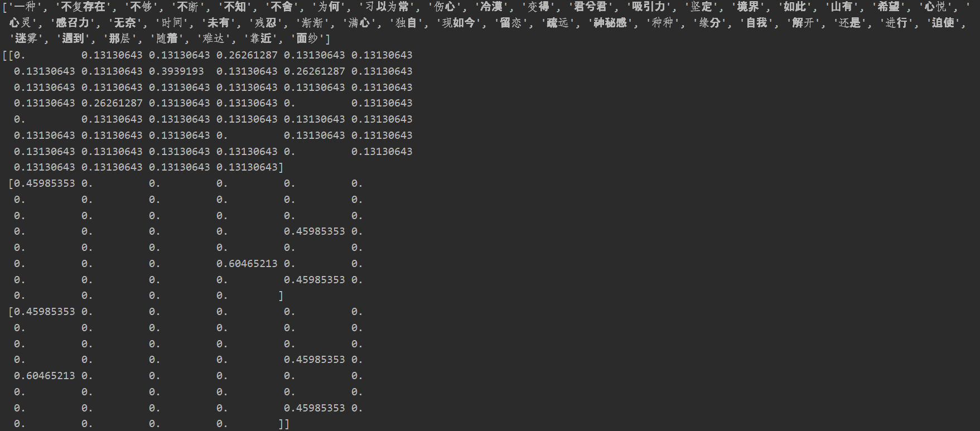Pick the word '时间'
The image size is (980, 431).
171,23
